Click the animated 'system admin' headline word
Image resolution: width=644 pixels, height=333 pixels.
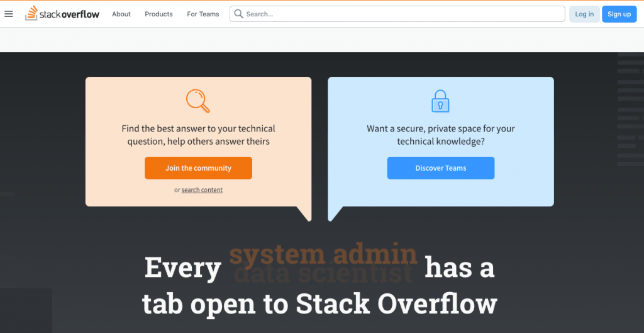[323, 255]
